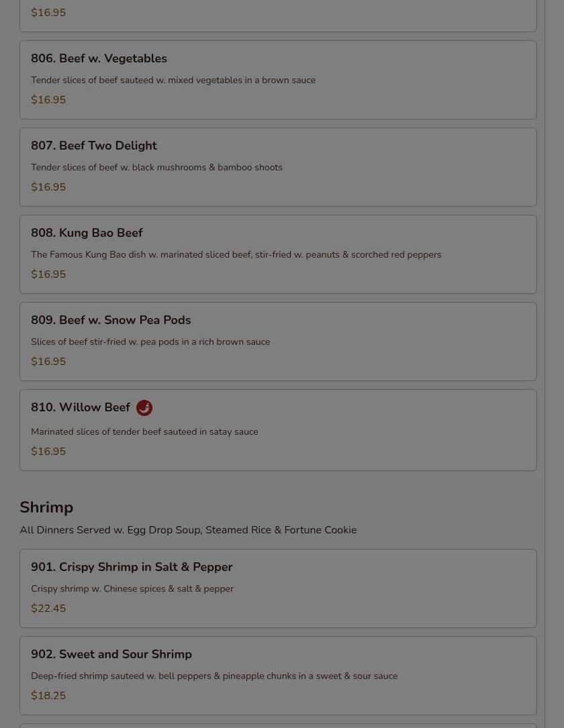Viewport: 564px width, 728px height.
Task: Click the Shrimp section heading
Action: click(x=46, y=508)
